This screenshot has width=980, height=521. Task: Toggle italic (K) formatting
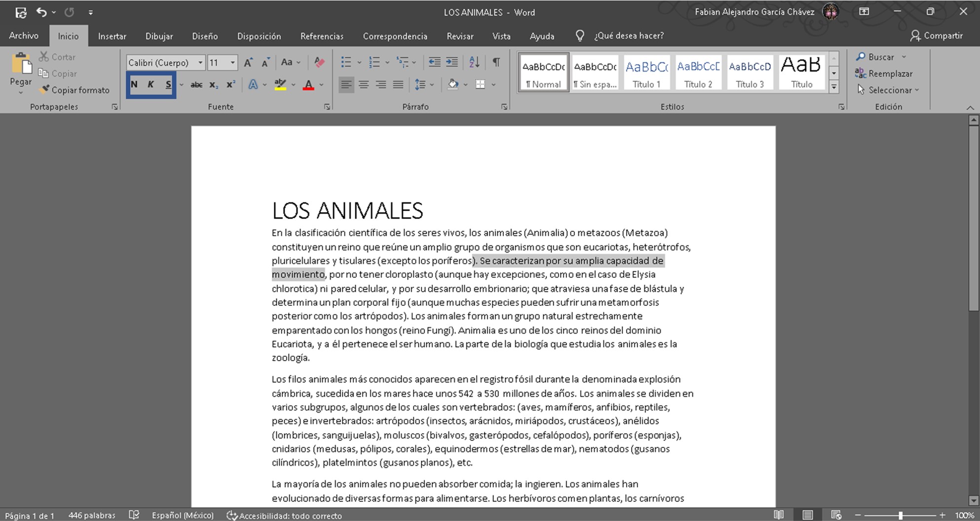[x=151, y=84]
